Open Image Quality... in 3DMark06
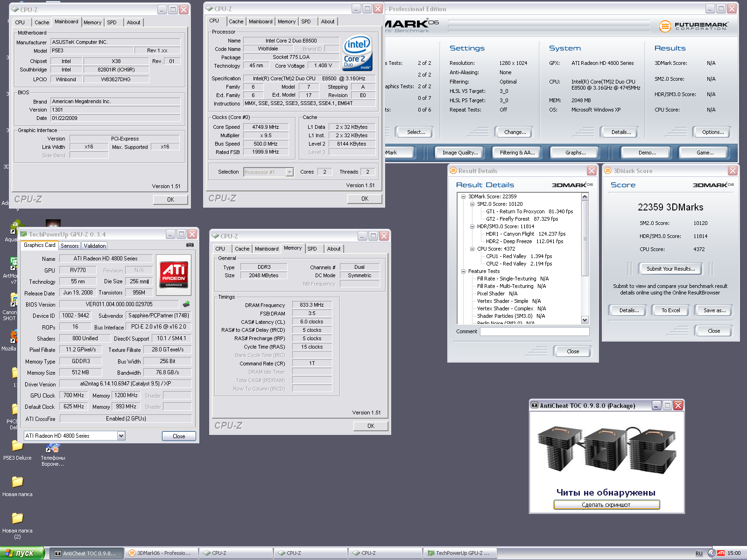Viewport: 747px width, 560px height. pos(460,153)
